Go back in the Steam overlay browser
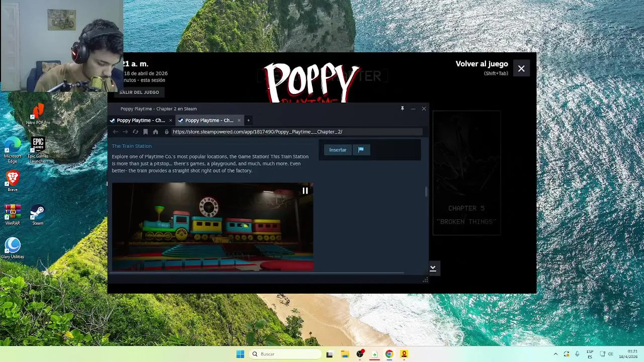Viewport: 644px width, 362px height. [x=115, y=132]
